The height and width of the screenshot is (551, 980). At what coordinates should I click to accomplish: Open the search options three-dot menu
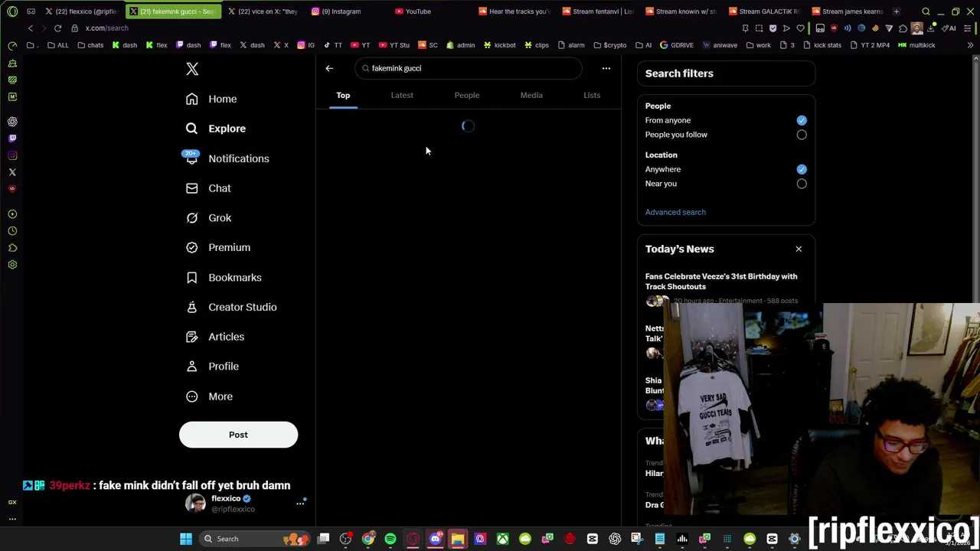click(x=606, y=68)
